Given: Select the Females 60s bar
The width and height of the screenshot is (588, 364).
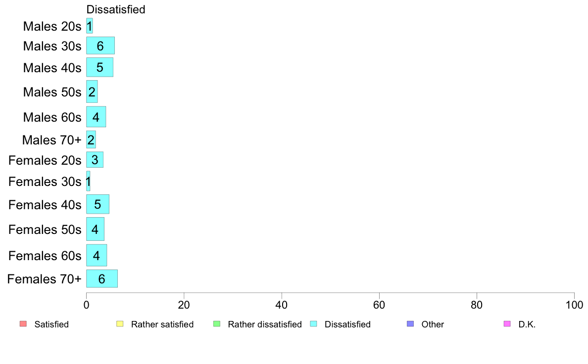Looking at the screenshot, I should click(97, 255).
